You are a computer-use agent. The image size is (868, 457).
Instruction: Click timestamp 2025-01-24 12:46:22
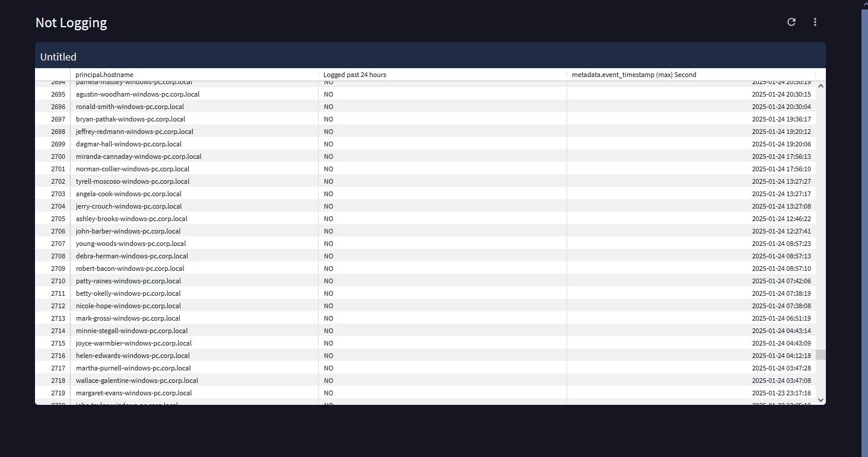coord(781,219)
